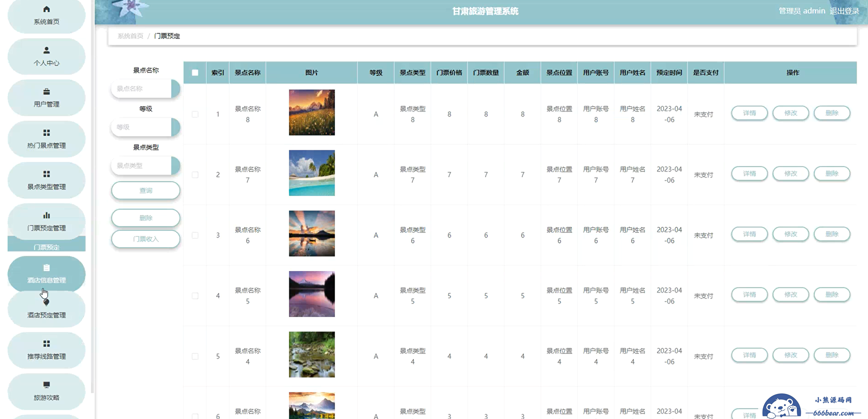Click the home icon for 系统首页
The width and height of the screenshot is (868, 419).
click(47, 9)
